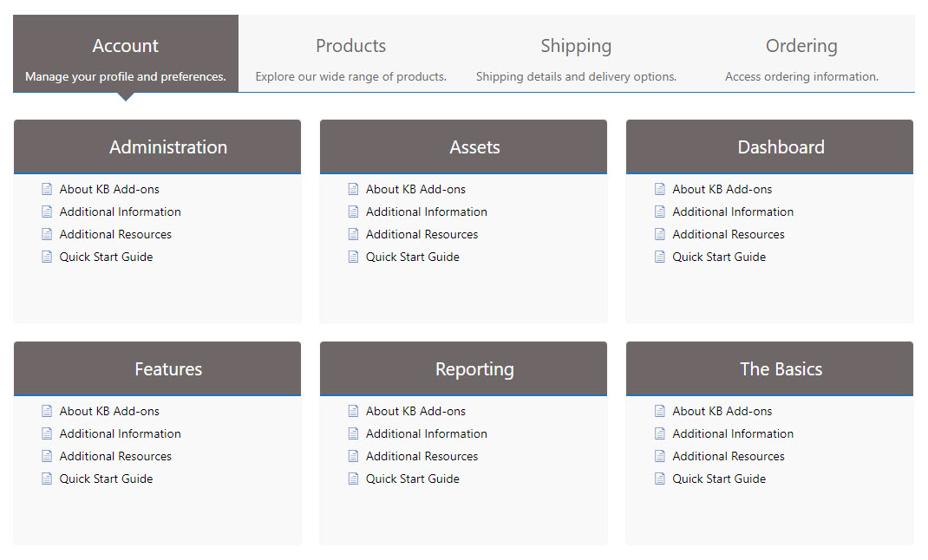The width and height of the screenshot is (928, 560).
Task: Open the Dashboard category header
Action: point(781,147)
